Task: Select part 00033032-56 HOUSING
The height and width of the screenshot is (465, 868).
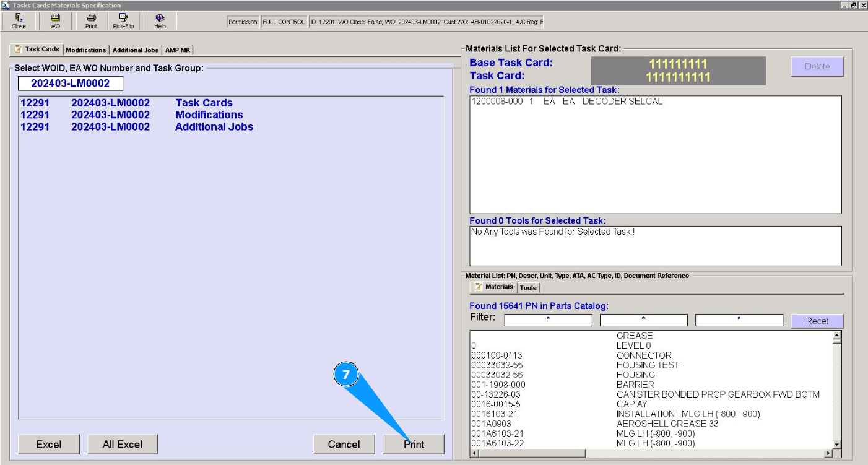Action: (x=651, y=375)
